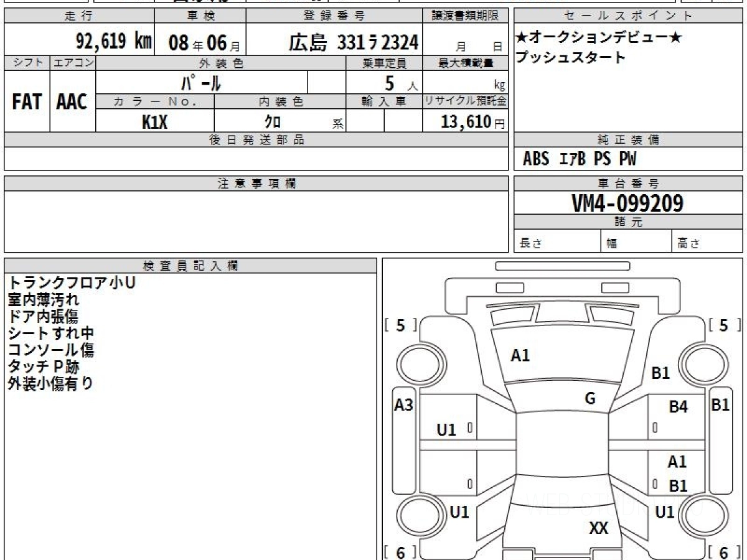The image size is (747, 560).
Task: Select the ★オークションデビュー★ sales point line
Action: pos(599,39)
